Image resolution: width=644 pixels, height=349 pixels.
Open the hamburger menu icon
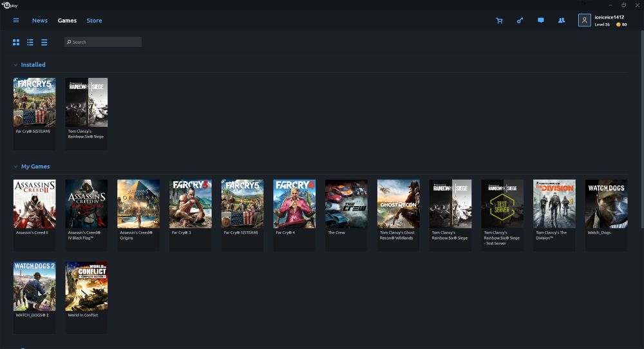(x=16, y=20)
